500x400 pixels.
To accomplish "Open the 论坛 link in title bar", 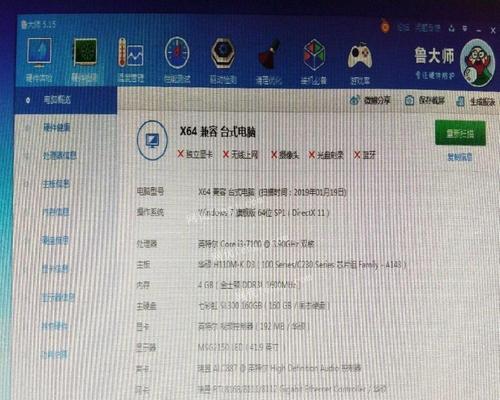I will [404, 28].
